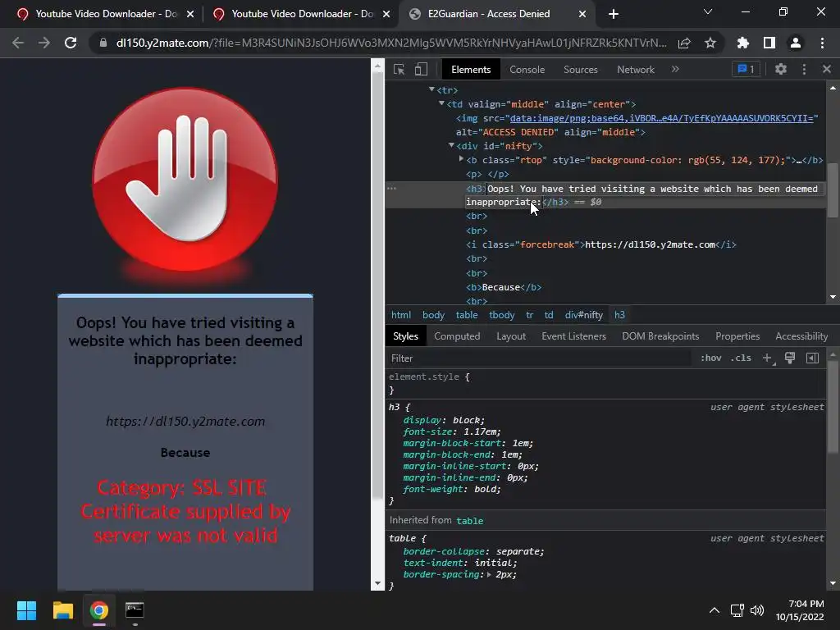
Task: View site information lock icon
Action: click(x=103, y=43)
